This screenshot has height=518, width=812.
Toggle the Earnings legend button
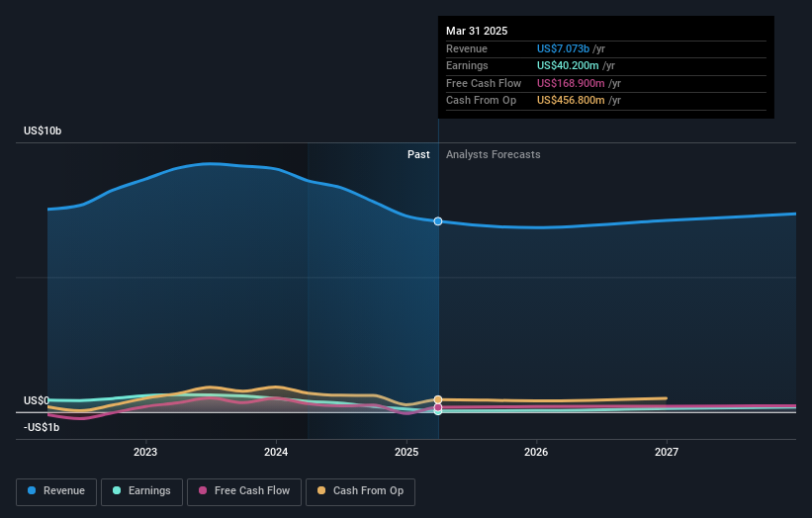pyautogui.click(x=141, y=491)
